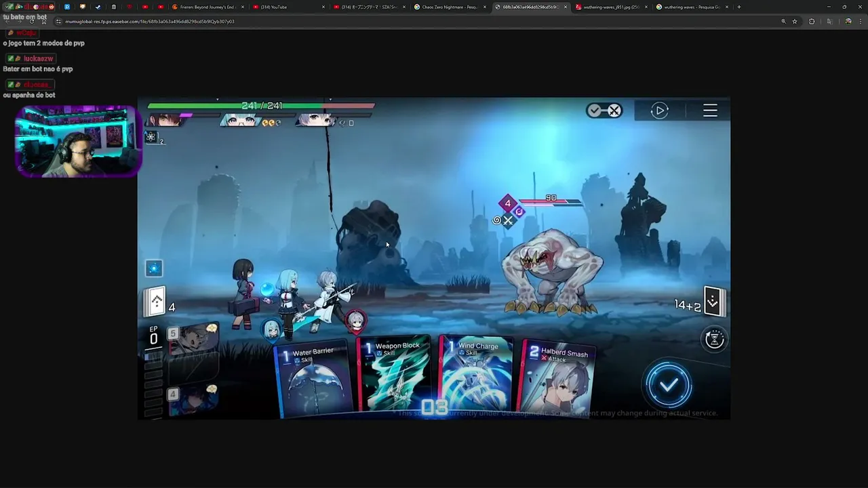Image resolution: width=868 pixels, height=488 pixels.
Task: Switch to wuthering-waves jpg tab
Action: [x=612, y=7]
